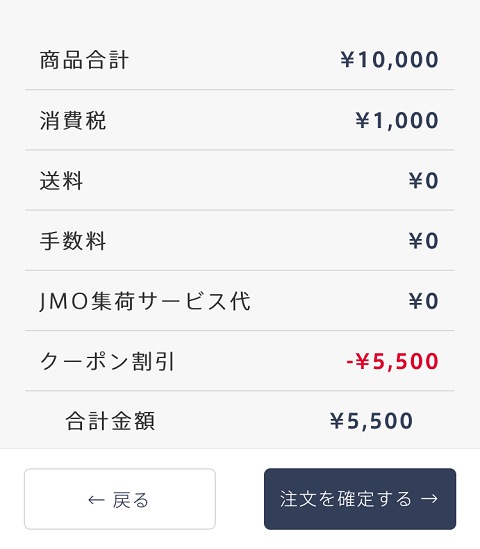Click the ¥0 amount in 手数料 row
The height and width of the screenshot is (549, 480).
424,241
